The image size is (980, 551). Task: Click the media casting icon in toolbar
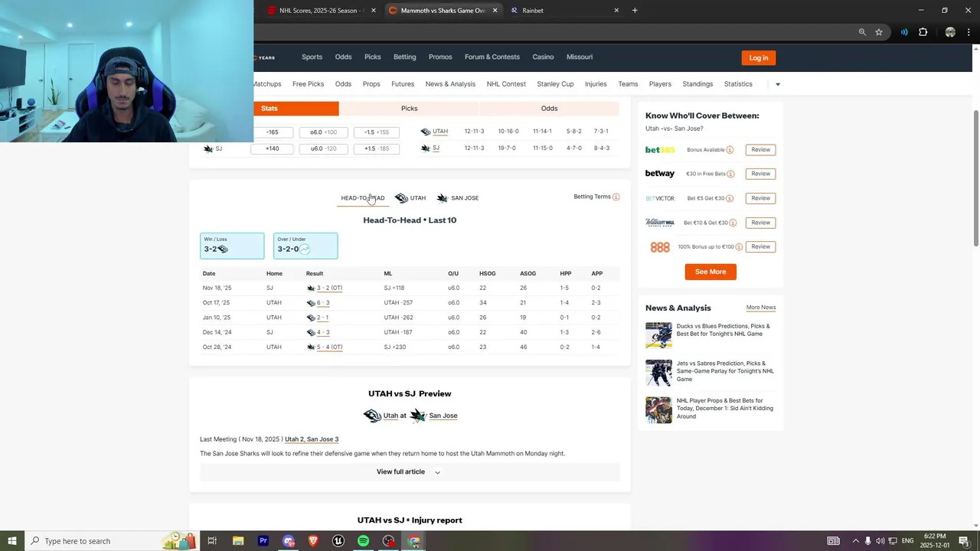click(904, 32)
